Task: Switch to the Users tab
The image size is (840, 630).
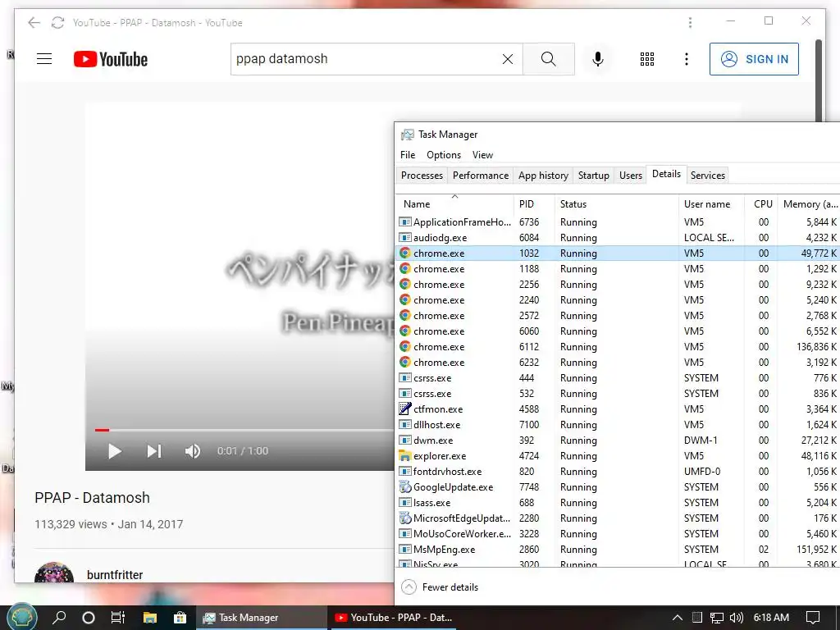Action: pyautogui.click(x=631, y=176)
